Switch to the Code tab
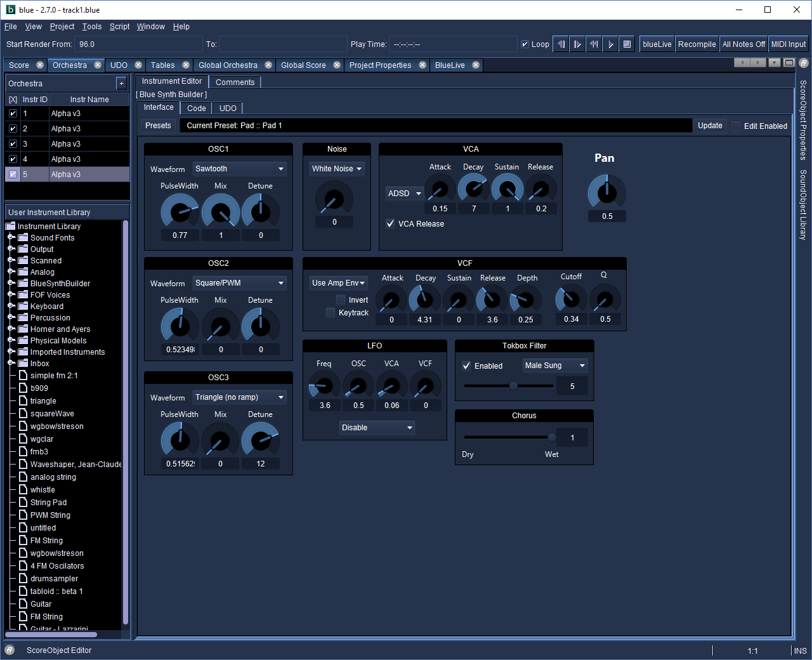Screen dimensions: 812x660 [196, 109]
